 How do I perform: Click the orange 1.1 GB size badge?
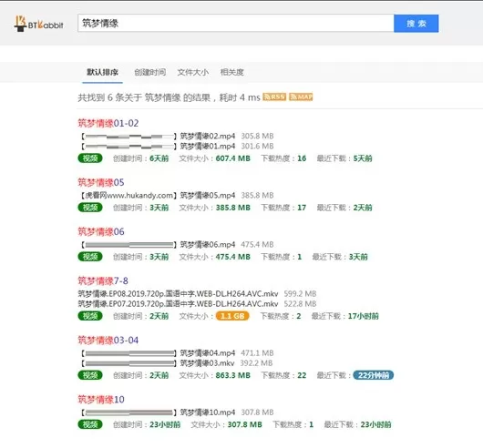point(232,316)
